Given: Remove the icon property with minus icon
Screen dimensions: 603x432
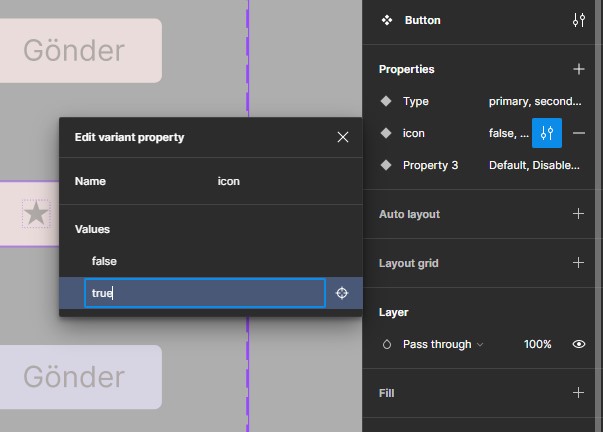Looking at the screenshot, I should 578,133.
